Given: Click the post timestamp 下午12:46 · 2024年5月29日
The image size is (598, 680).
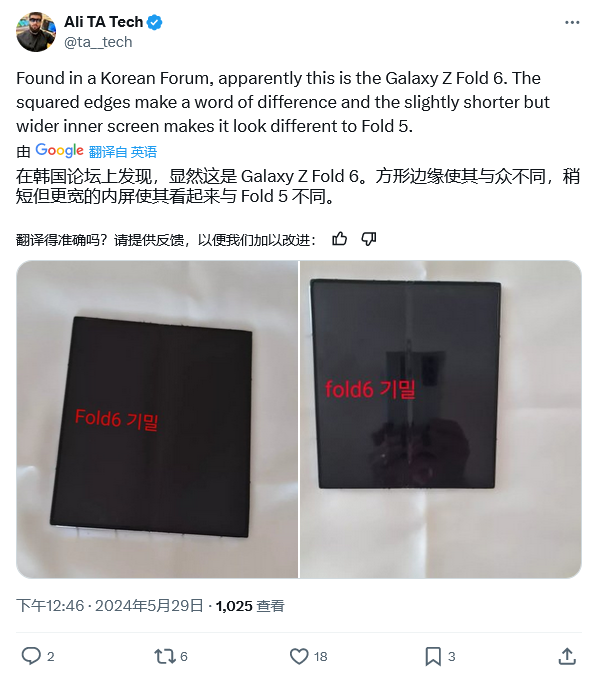Looking at the screenshot, I should [110, 605].
